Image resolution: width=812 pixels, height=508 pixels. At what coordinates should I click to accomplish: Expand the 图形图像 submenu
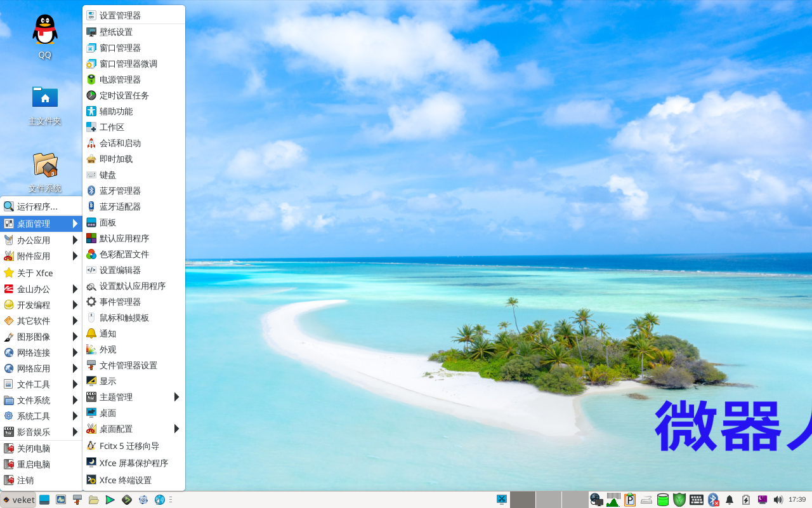42,337
